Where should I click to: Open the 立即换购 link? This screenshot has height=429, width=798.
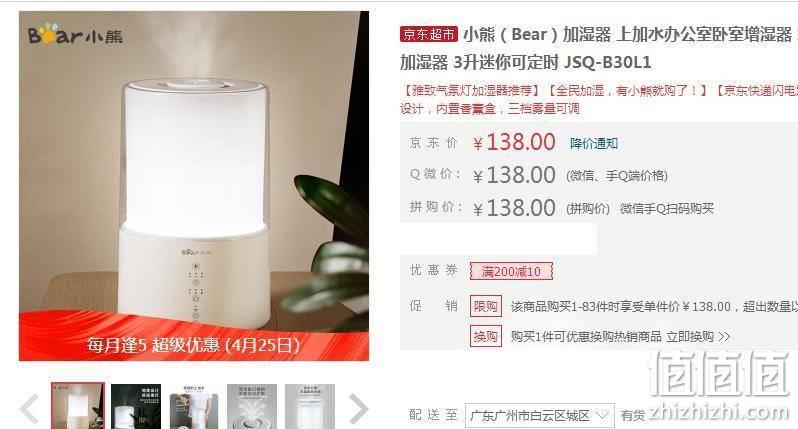[698, 336]
